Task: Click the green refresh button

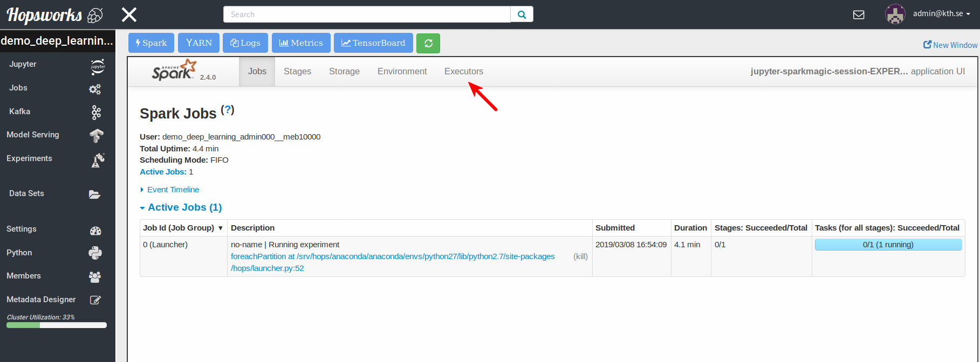Action: [x=428, y=43]
